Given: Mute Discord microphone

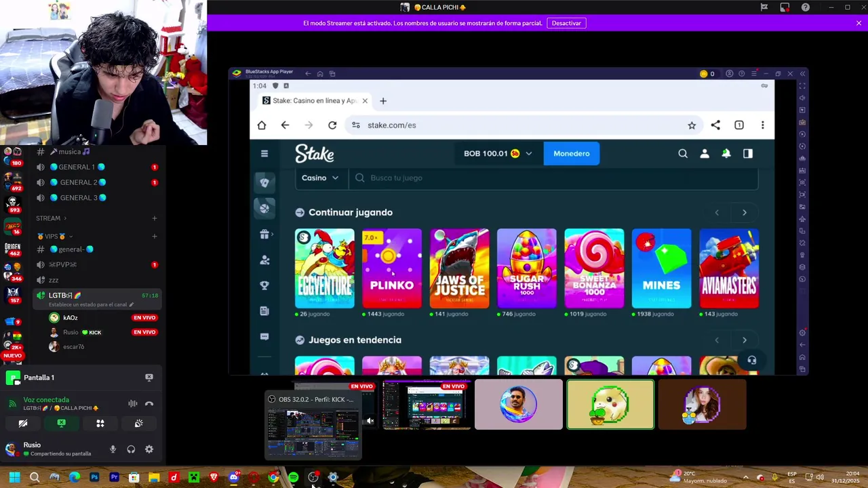Looking at the screenshot, I should (x=113, y=449).
